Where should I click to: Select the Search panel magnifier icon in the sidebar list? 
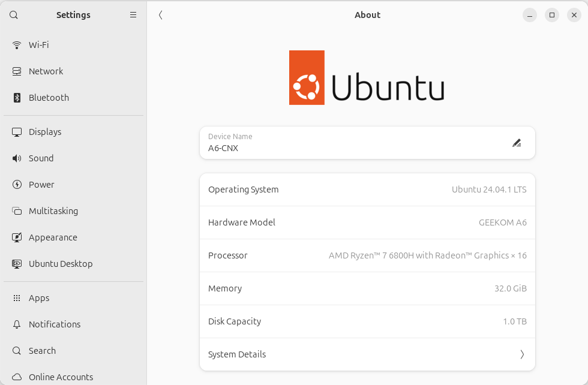click(x=17, y=350)
